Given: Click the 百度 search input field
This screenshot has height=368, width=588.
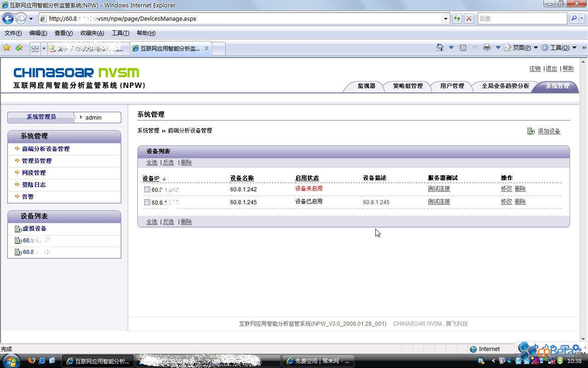Looking at the screenshot, I should pyautogui.click(x=521, y=19).
